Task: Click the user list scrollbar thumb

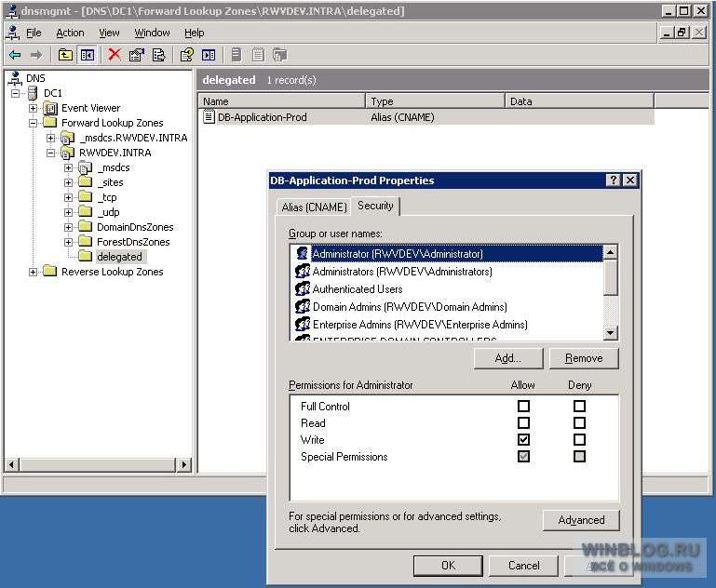Action: coord(611,278)
